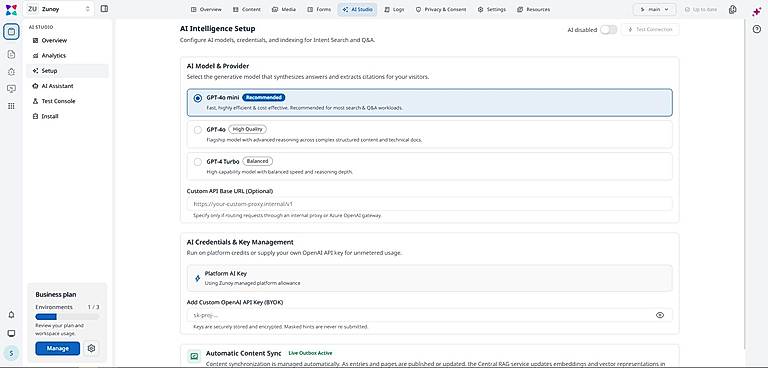Screen dimensions: 768x368
Task: Click the Test Connection button
Action: 650,30
